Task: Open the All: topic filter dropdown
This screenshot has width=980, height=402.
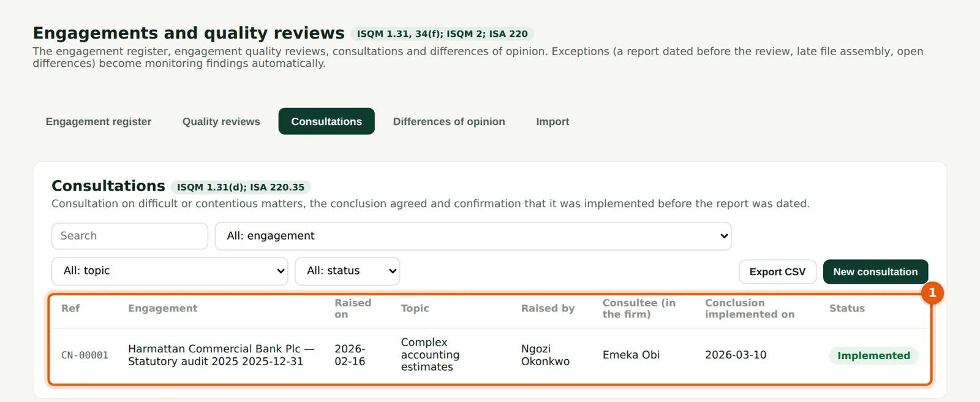Action: 170,271
